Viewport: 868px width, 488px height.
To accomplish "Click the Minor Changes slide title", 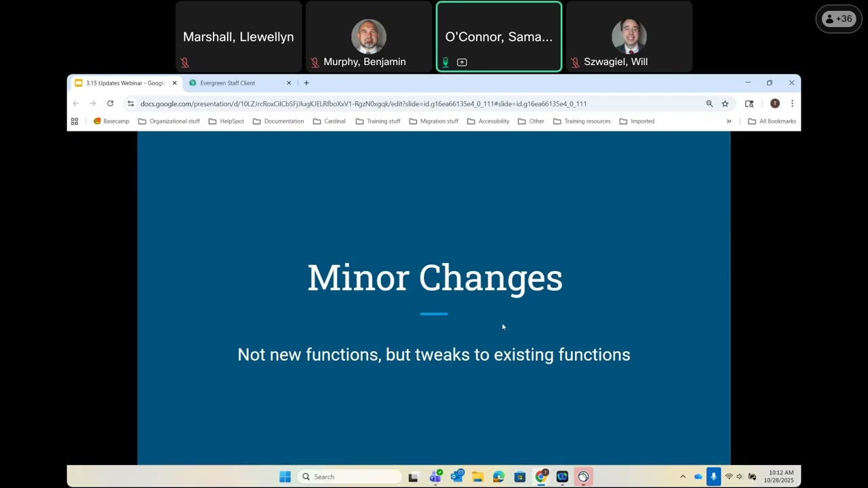I will [435, 278].
